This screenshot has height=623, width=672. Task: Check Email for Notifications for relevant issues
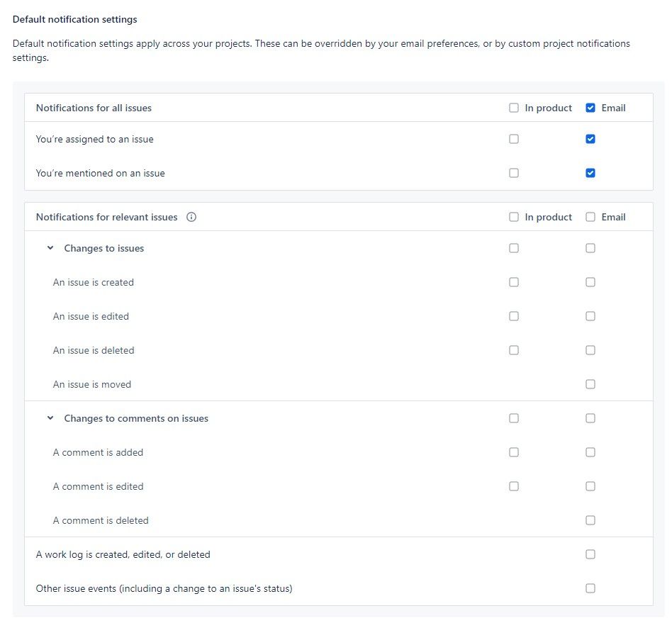pos(590,217)
